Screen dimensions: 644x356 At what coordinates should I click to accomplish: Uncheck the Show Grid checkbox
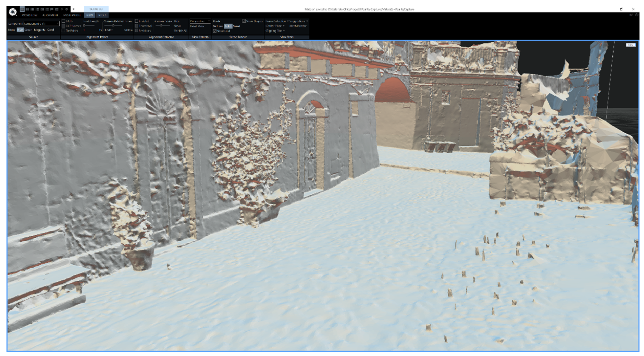(214, 31)
